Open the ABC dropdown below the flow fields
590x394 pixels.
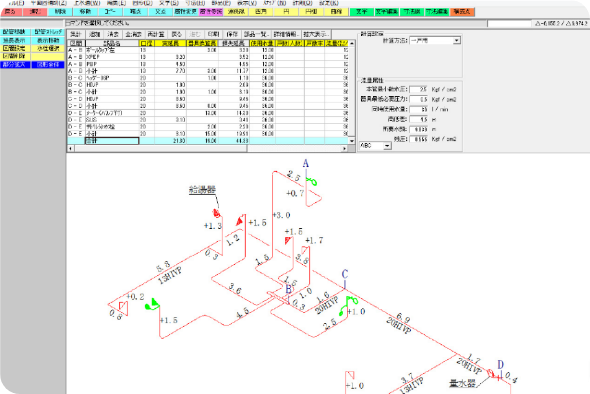click(x=376, y=146)
